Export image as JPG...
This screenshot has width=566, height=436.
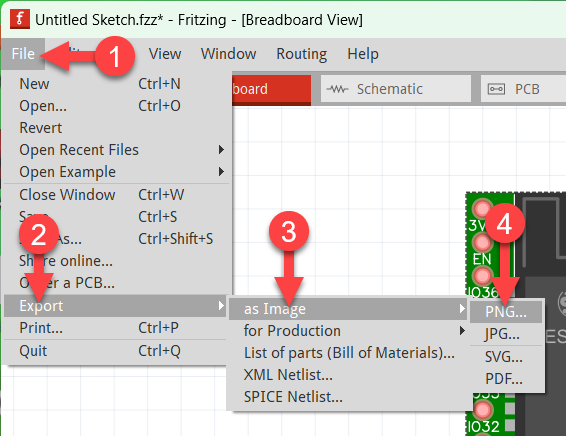tap(506, 334)
